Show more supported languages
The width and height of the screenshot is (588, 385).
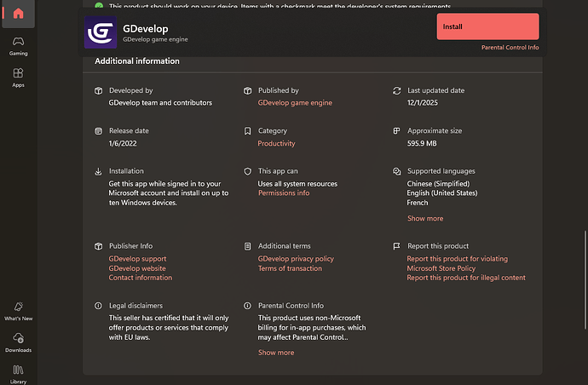point(425,219)
